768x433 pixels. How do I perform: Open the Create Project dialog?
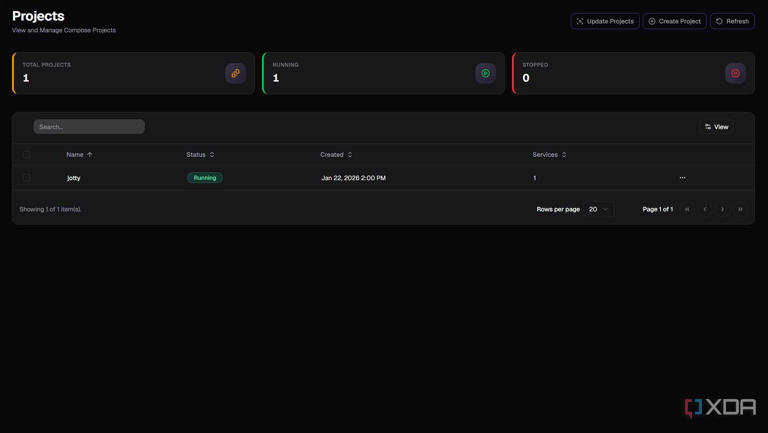(x=674, y=21)
